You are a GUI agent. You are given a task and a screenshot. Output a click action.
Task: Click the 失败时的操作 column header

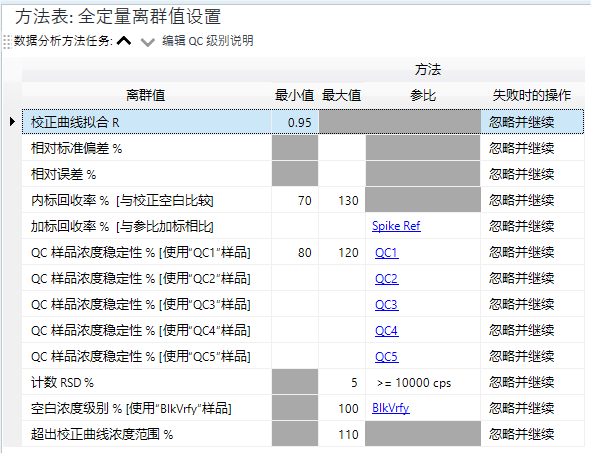click(532, 95)
